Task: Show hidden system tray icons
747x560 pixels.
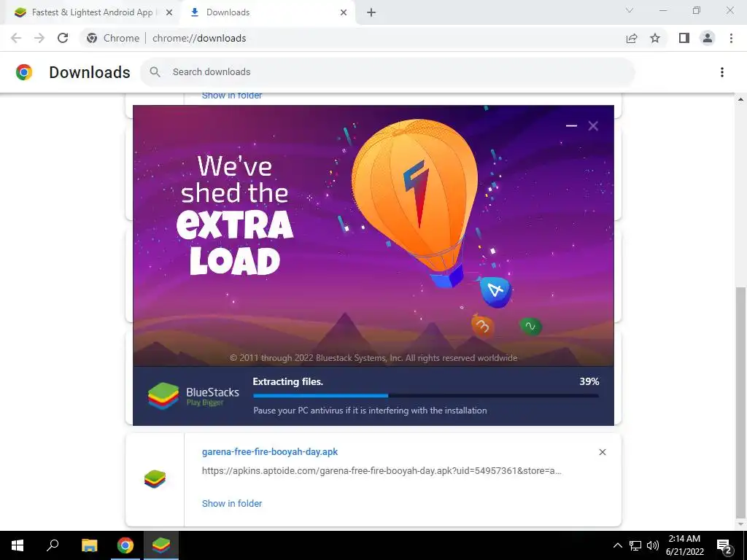Action: click(617, 545)
